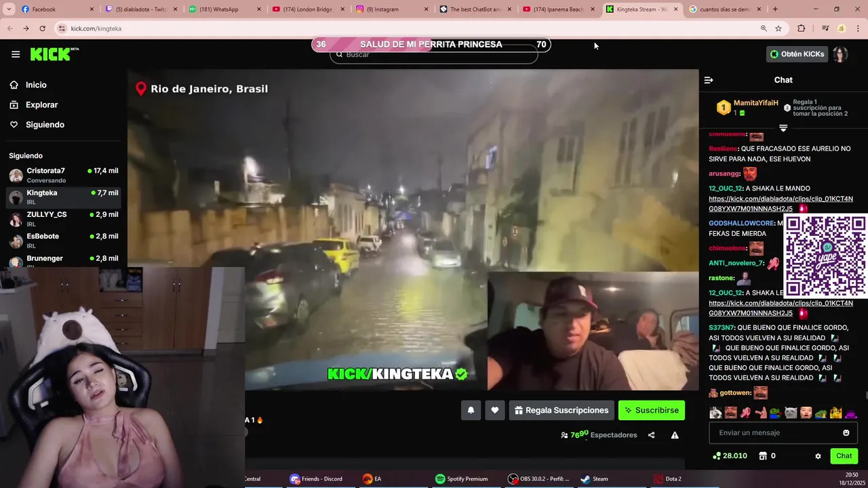Go to the Kick logo homepage
The height and width of the screenshot is (488, 868).
tap(54, 54)
